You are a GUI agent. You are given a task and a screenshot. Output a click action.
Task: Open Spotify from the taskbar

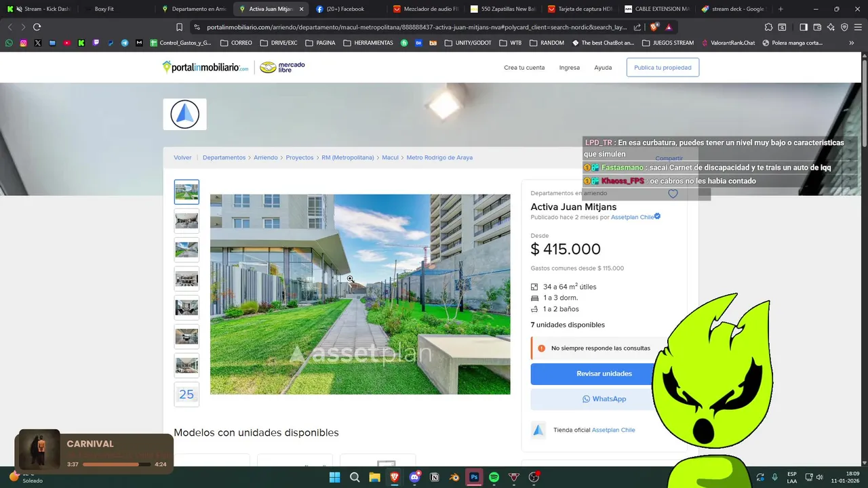(494, 477)
